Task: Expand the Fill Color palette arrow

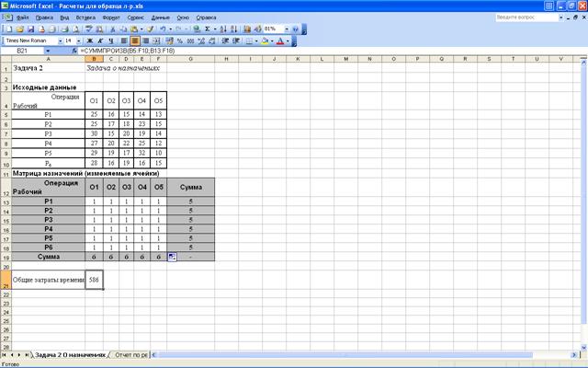Action: pos(272,40)
